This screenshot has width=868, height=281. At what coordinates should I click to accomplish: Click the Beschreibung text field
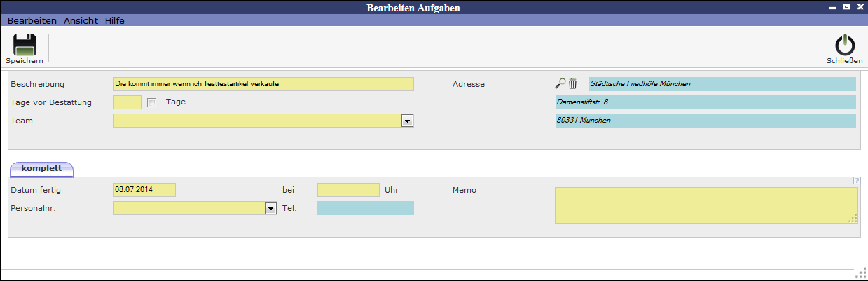click(263, 84)
